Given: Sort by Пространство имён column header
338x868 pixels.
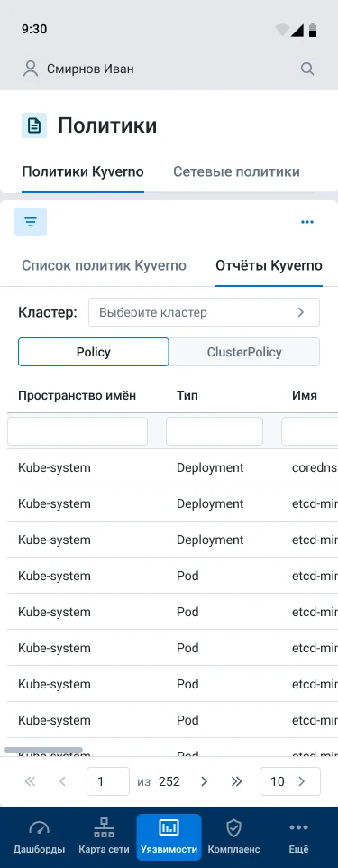Looking at the screenshot, I should point(77,396).
